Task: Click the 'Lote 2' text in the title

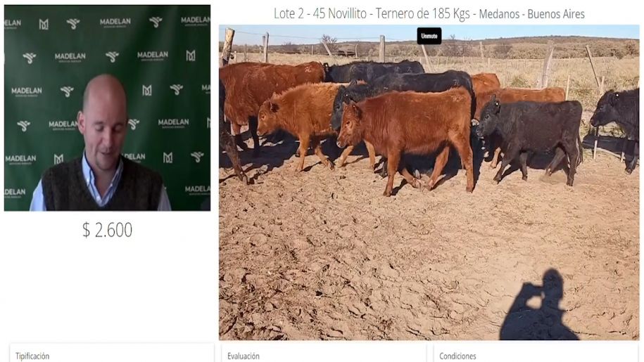Action: (289, 13)
